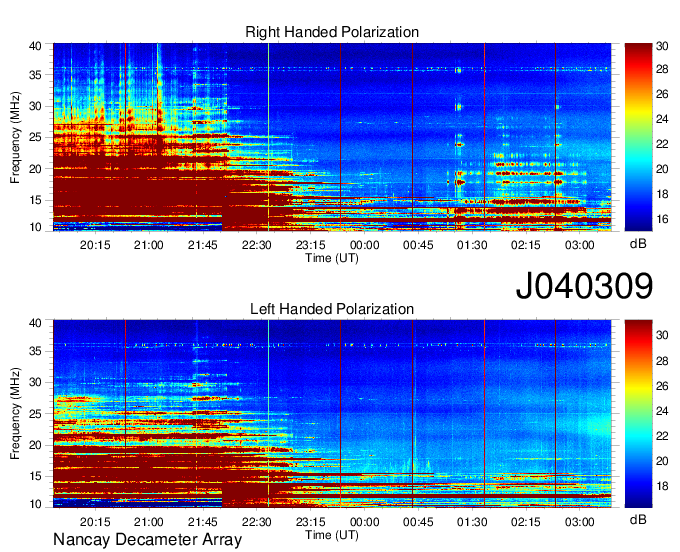
Task: Click 01:30 tick under right-handed plot
Action: pyautogui.click(x=472, y=245)
